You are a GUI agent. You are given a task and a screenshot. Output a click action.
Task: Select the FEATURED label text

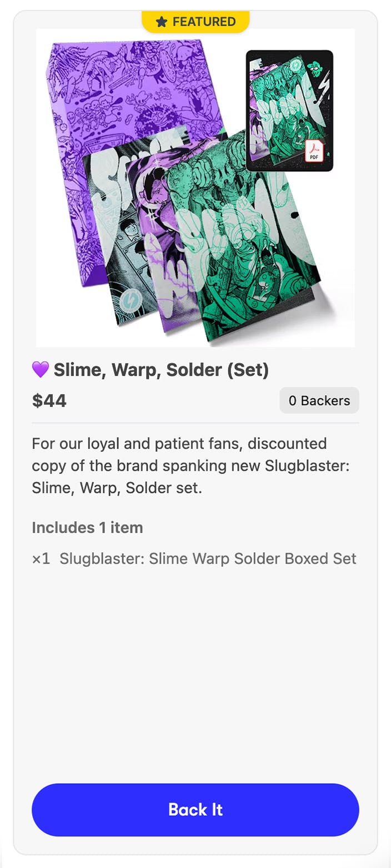point(204,22)
